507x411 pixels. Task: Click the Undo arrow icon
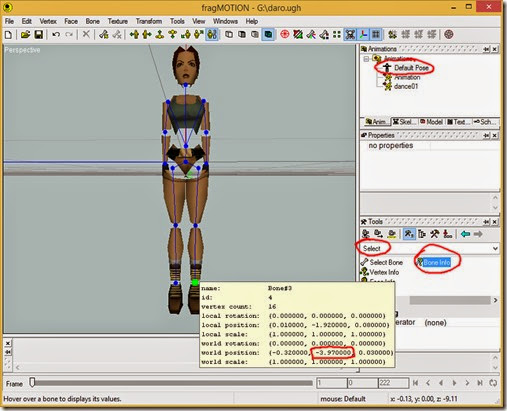pyautogui.click(x=56, y=35)
